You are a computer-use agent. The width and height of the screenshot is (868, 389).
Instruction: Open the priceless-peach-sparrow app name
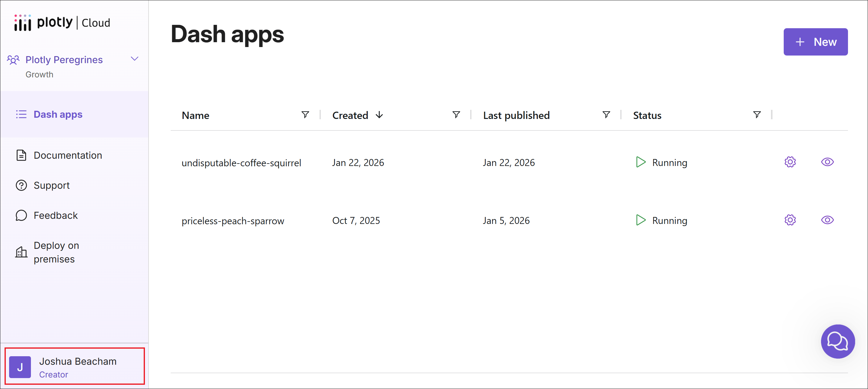233,221
